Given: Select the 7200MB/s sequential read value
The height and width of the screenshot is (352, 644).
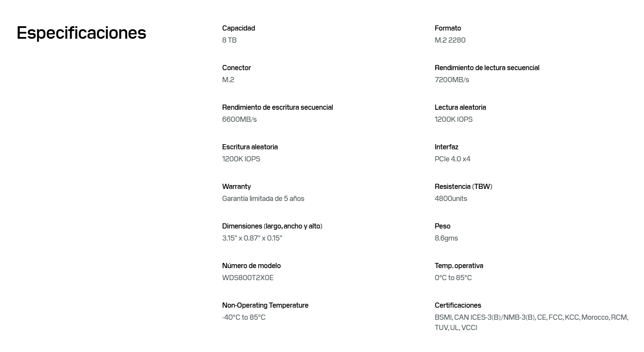Looking at the screenshot, I should [x=452, y=80].
